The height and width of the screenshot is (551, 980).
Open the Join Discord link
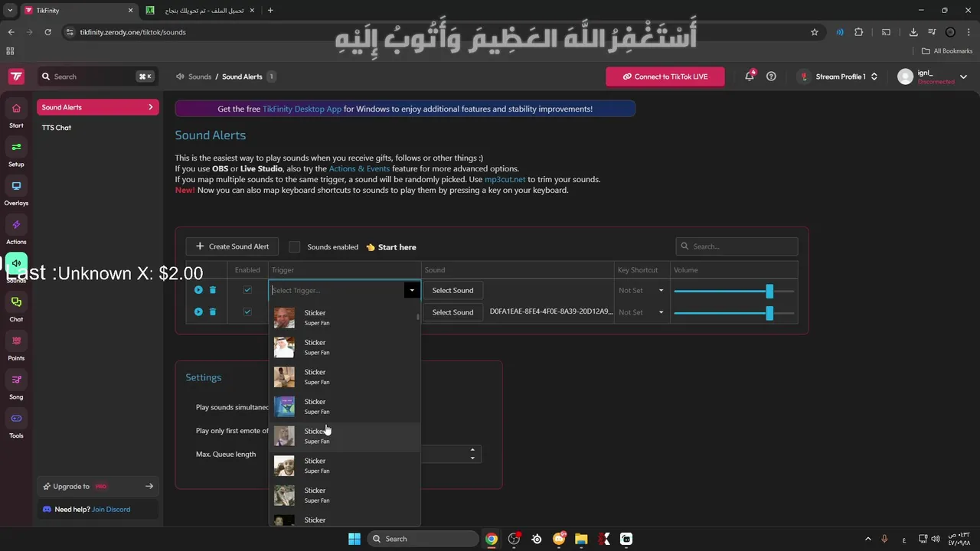click(x=111, y=509)
